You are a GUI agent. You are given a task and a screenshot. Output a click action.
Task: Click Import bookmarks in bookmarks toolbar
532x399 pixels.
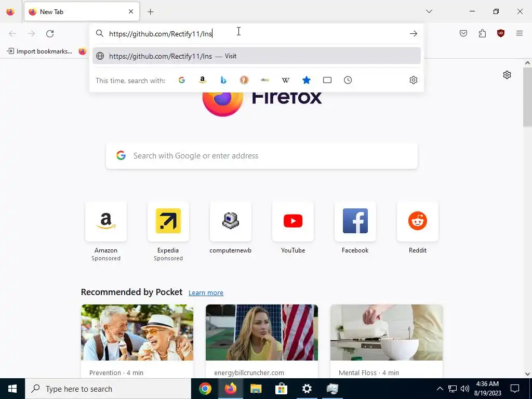point(39,51)
